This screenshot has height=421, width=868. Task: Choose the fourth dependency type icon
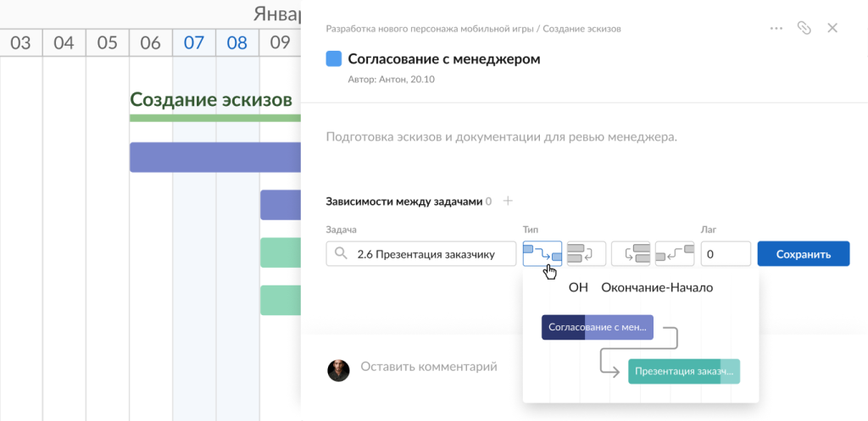(675, 254)
